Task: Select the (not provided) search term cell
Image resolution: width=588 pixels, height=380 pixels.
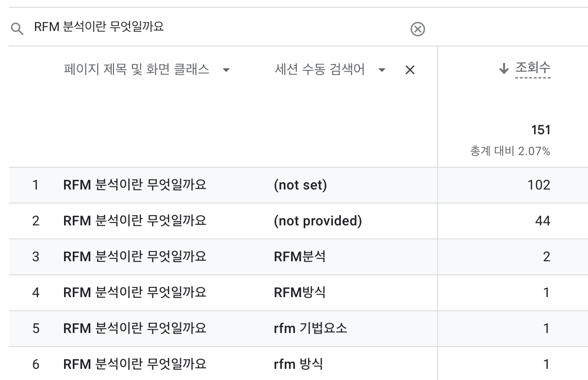Action: (318, 221)
